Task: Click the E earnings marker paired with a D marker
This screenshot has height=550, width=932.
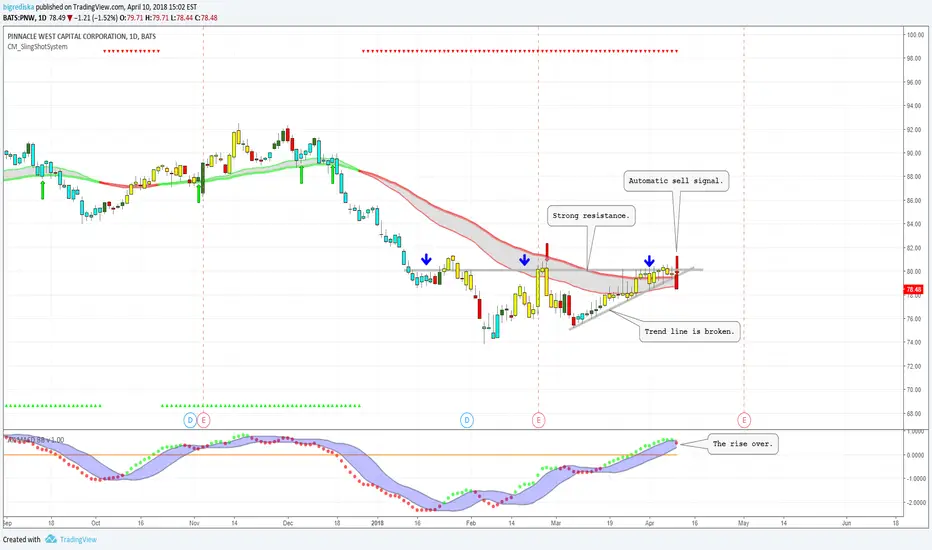Action: click(x=204, y=420)
